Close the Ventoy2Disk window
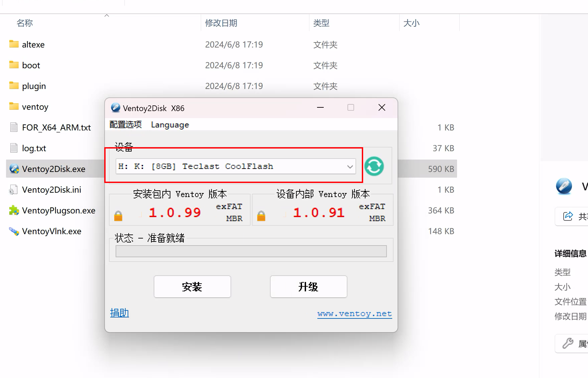 tap(382, 107)
